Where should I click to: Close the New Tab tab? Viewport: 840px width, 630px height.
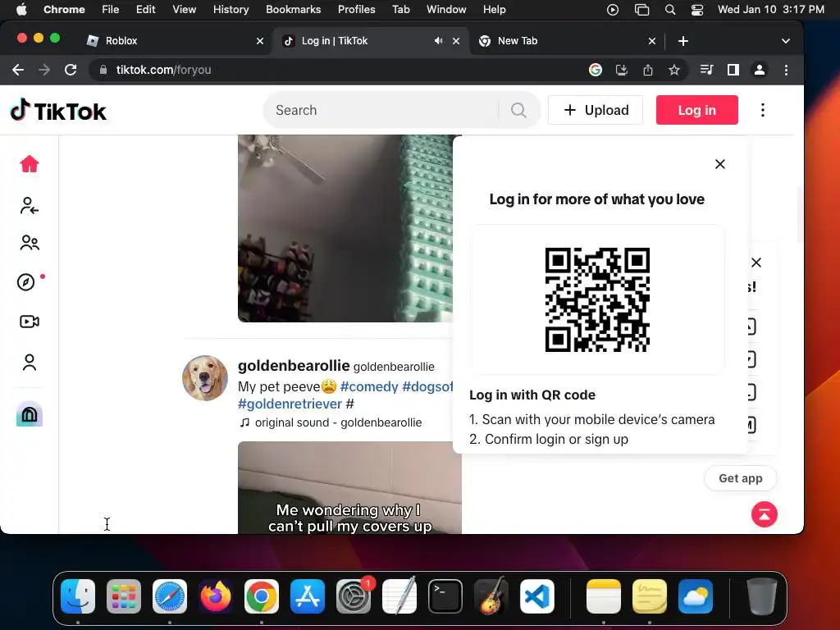point(652,41)
